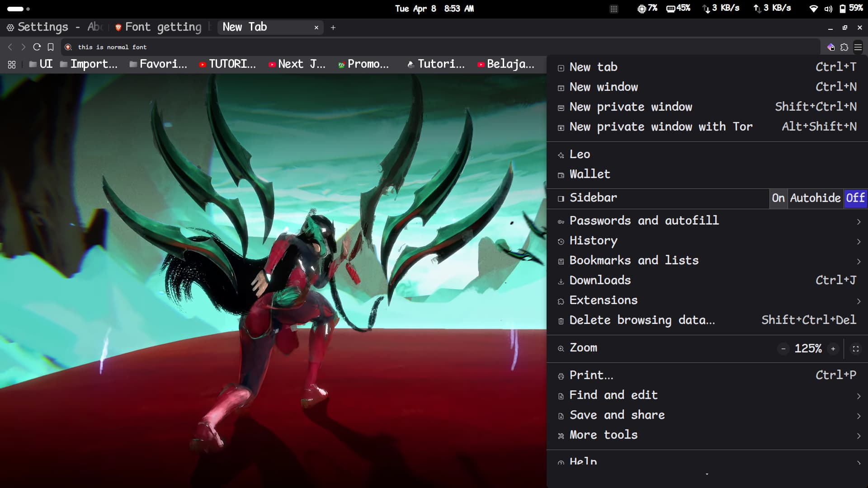Bookmark this page using the bookmark icon
This screenshot has width=868, height=488.
coord(51,47)
